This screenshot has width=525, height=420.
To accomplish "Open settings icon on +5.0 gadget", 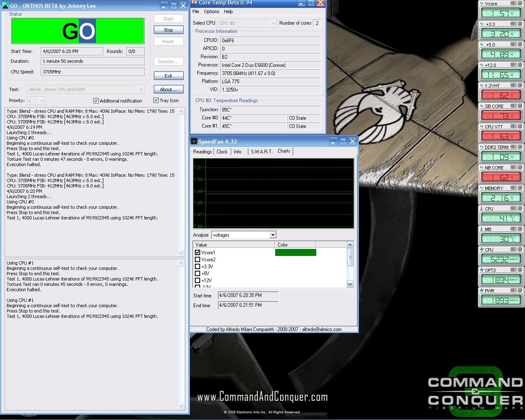I will pyautogui.click(x=514, y=44).
